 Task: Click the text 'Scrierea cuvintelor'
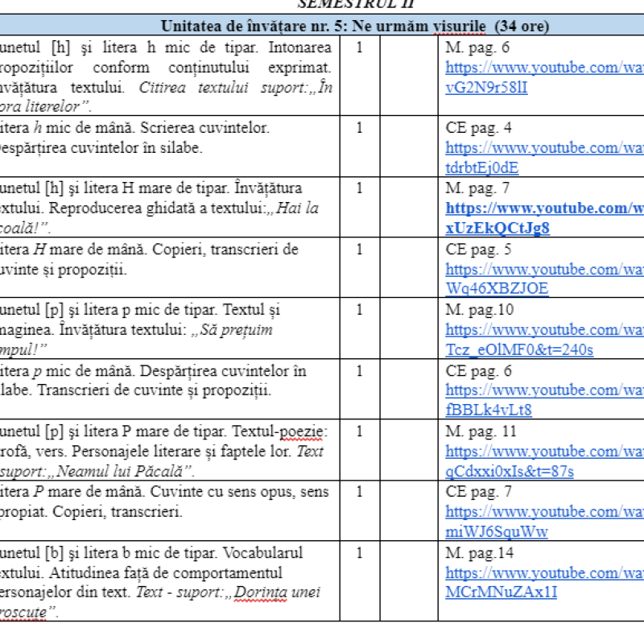click(x=204, y=128)
